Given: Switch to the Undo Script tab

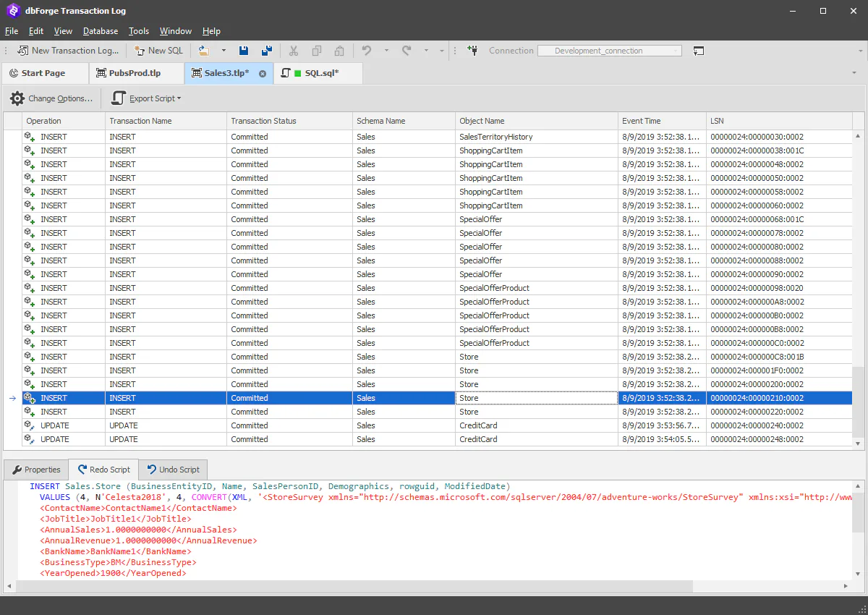Looking at the screenshot, I should point(173,470).
